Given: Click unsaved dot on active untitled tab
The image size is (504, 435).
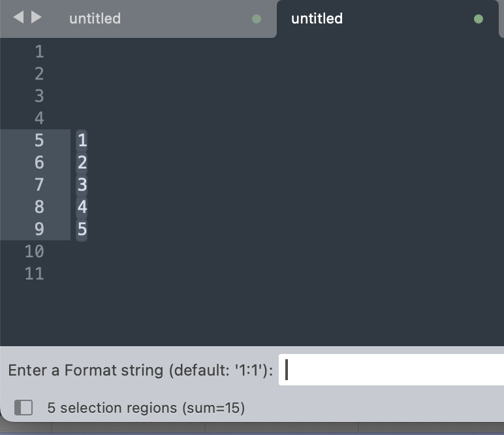Looking at the screenshot, I should tap(479, 19).
